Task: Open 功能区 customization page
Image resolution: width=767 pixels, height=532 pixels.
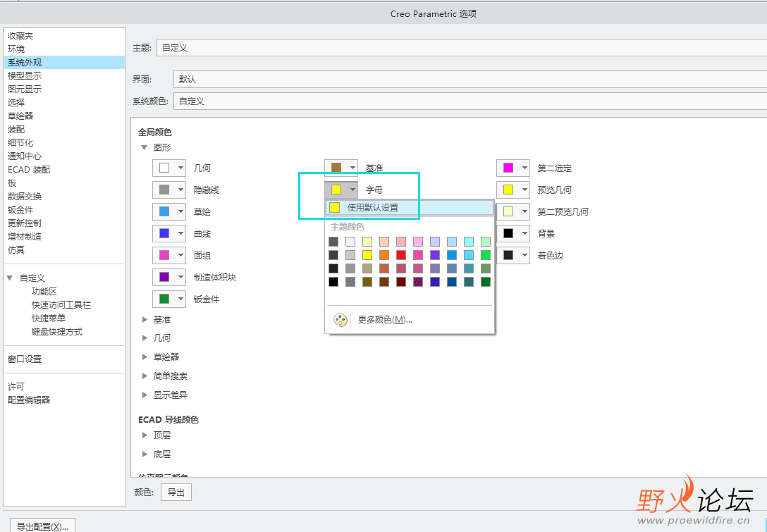Action: point(44,292)
